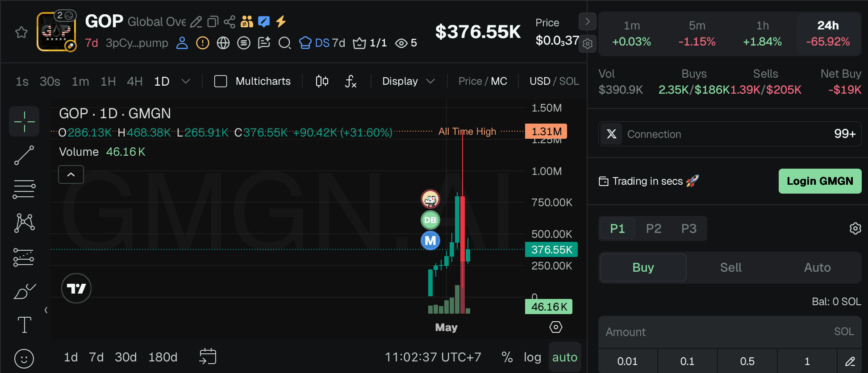Open the X Connection row

(730, 134)
